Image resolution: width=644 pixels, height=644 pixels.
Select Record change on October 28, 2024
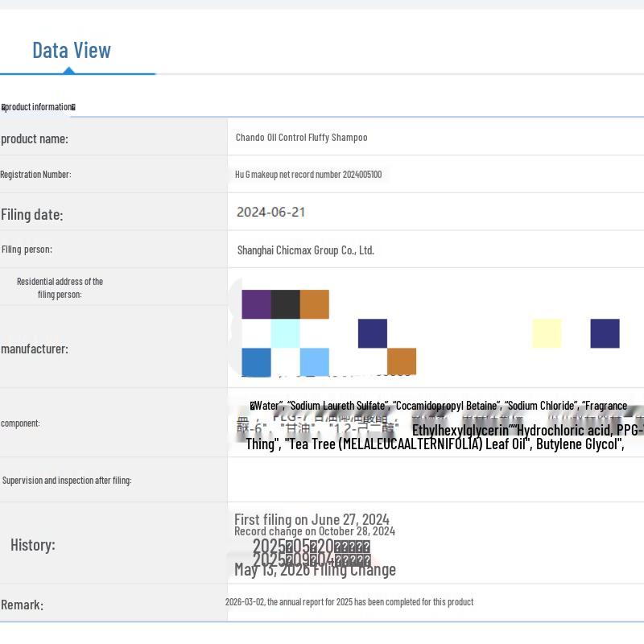[315, 531]
